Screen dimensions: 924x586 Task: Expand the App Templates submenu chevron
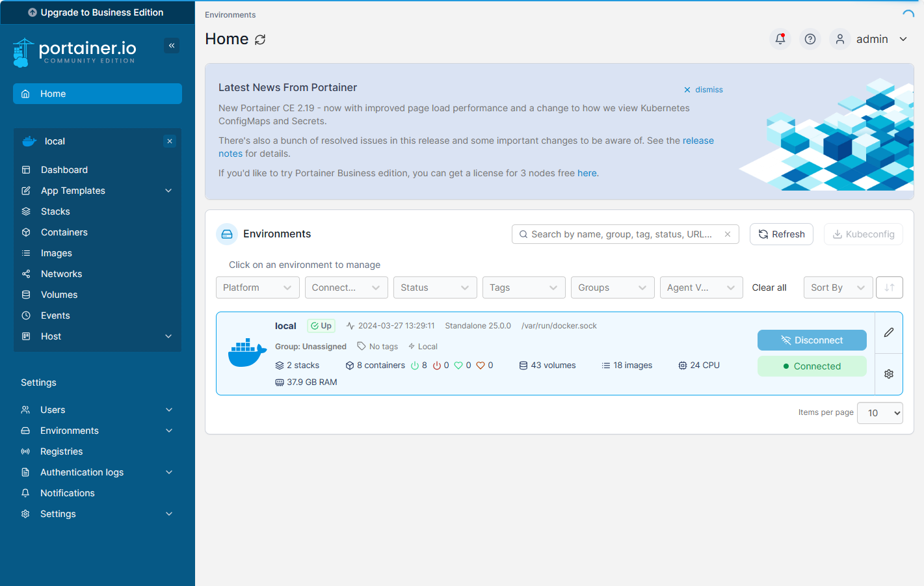click(x=168, y=191)
